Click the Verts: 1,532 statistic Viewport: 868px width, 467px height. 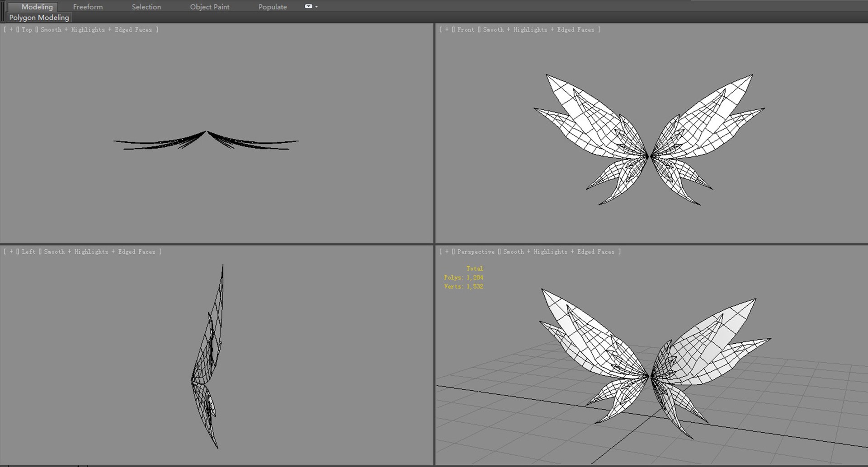463,286
